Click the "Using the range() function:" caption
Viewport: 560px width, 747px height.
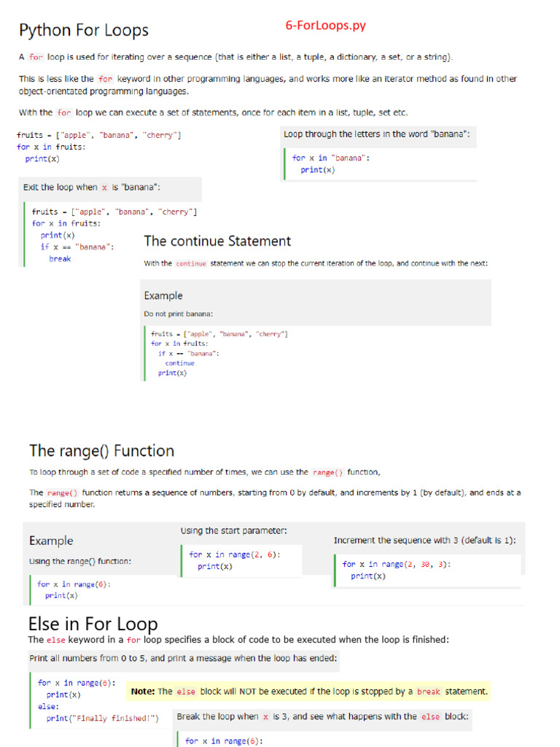pos(80,561)
